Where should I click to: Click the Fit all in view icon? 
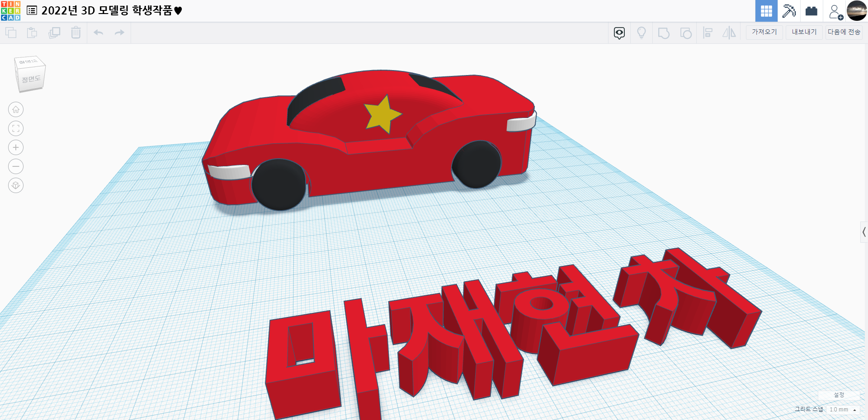pos(16,128)
